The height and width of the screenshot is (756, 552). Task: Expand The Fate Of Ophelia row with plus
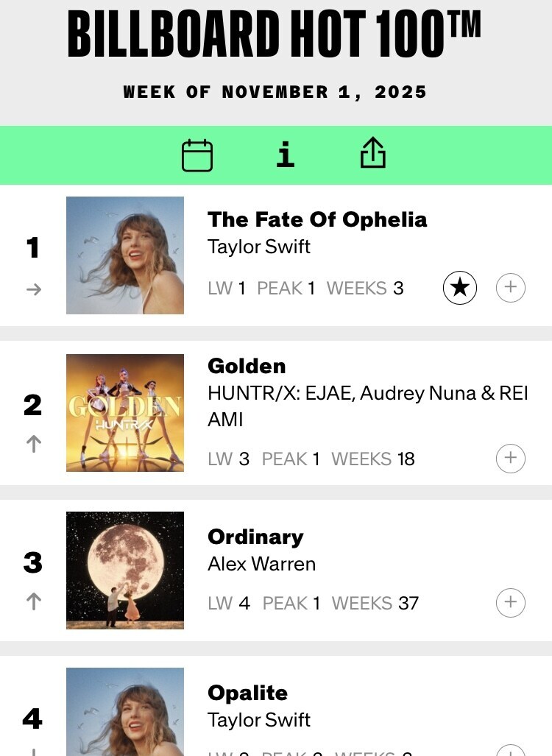[511, 288]
